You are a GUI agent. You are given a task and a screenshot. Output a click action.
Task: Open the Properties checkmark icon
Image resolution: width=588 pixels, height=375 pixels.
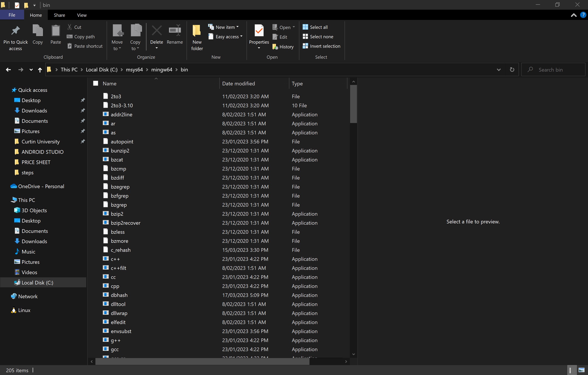(259, 31)
